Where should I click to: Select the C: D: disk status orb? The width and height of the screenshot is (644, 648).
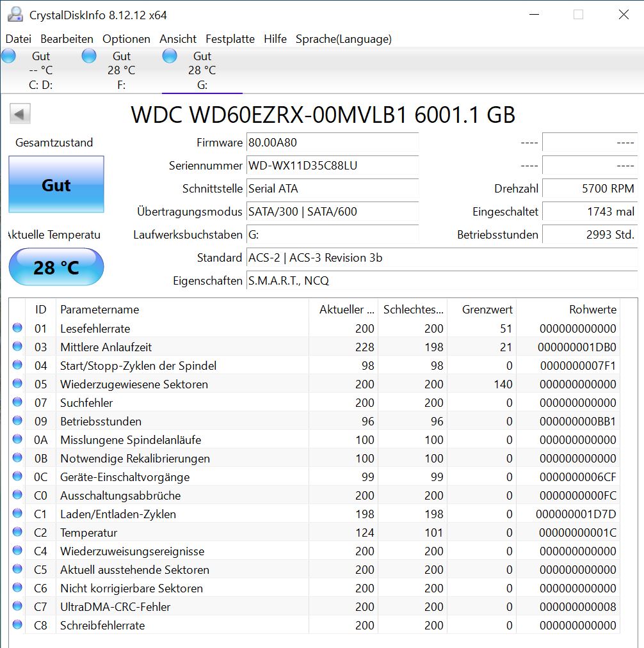tap(9, 56)
